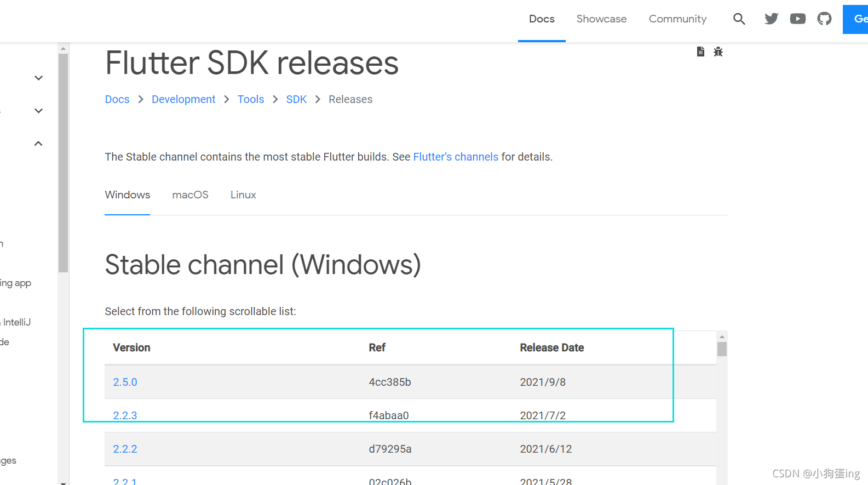The width and height of the screenshot is (868, 485).
Task: Open Flutter's YouTube channel icon
Action: pyautogui.click(x=798, y=19)
